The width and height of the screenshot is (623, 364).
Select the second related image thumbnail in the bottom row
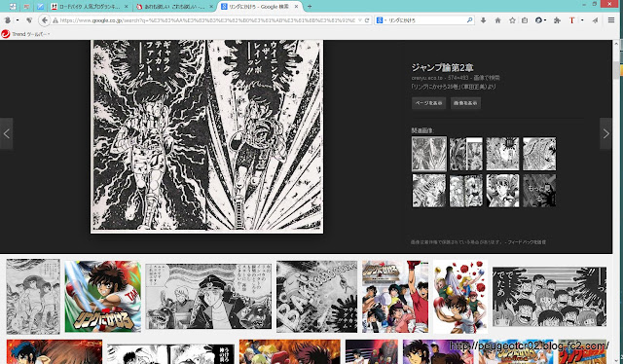[465, 191]
